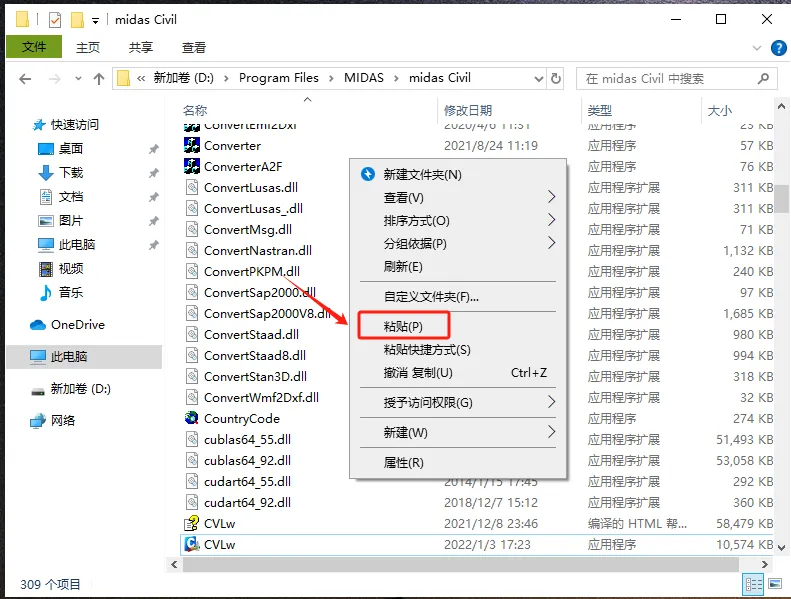Expand 查看(V) submenu arrow

pos(551,197)
